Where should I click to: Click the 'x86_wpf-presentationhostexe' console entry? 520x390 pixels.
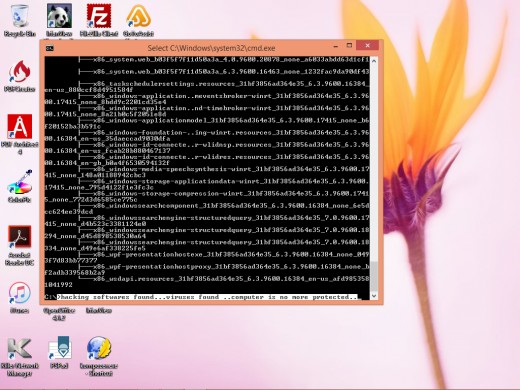[231, 254]
